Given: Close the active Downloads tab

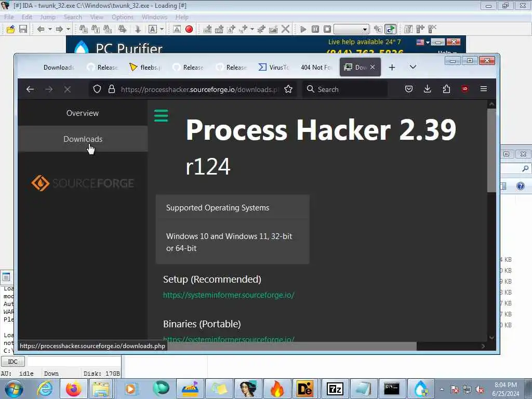Looking at the screenshot, I should [373, 67].
